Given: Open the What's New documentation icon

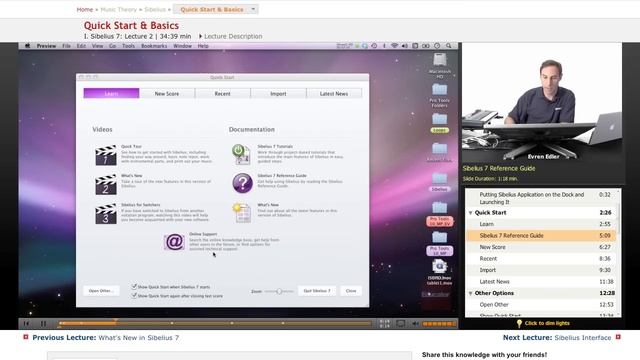Looking at the screenshot, I should click(242, 213).
